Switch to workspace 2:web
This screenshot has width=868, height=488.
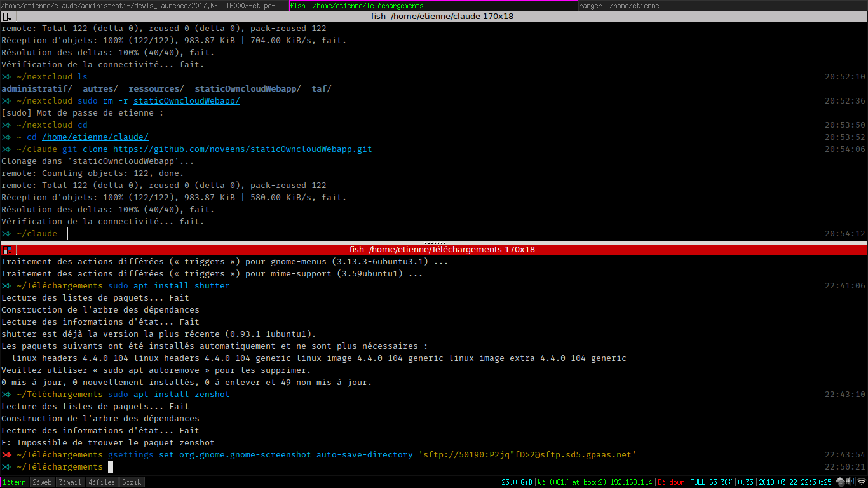(43, 482)
